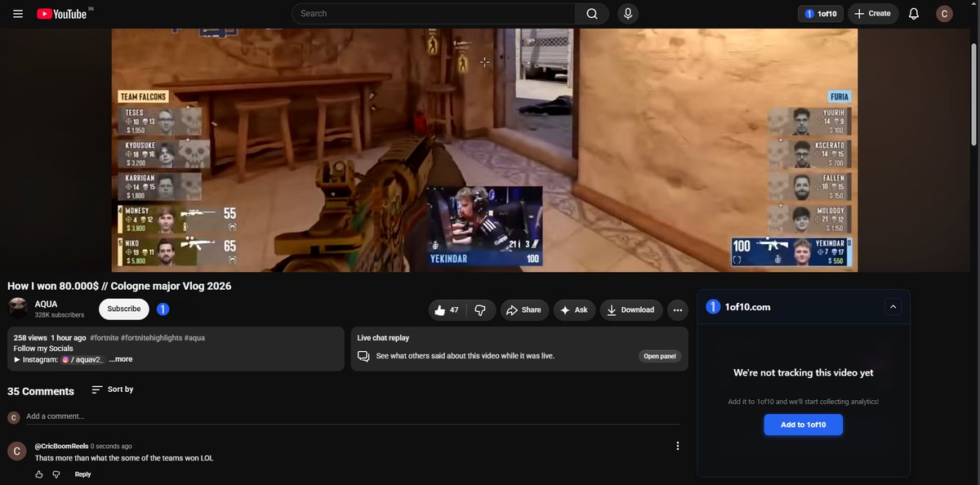The height and width of the screenshot is (485, 980).
Task: Open AQUA channel name link
Action: tap(47, 304)
